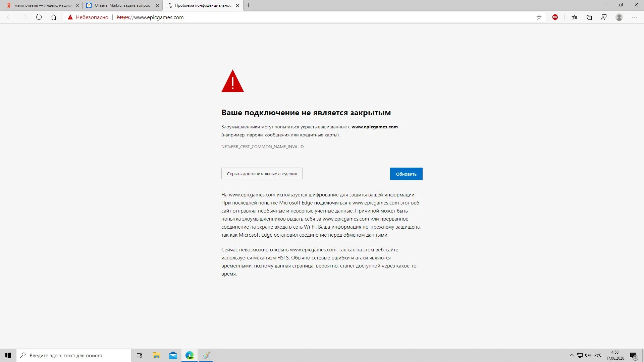This screenshot has height=362, width=644.
Task: Add page to favorites with star icon
Action: (539, 17)
